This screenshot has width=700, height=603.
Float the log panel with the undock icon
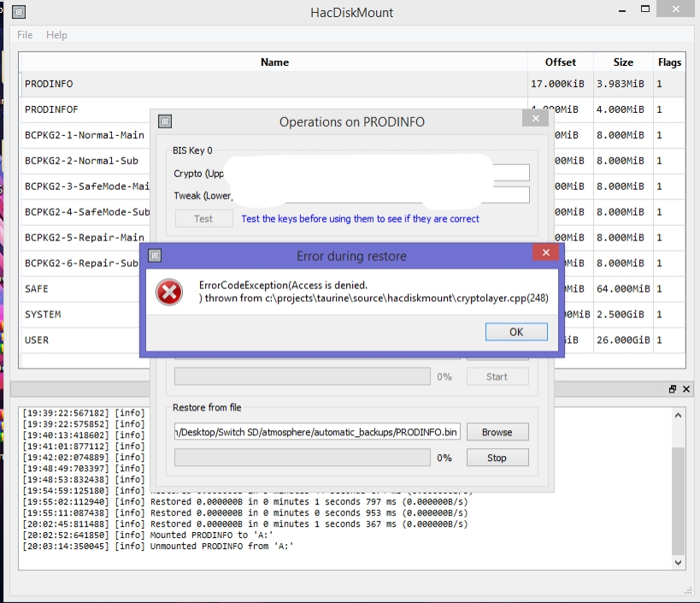click(673, 389)
